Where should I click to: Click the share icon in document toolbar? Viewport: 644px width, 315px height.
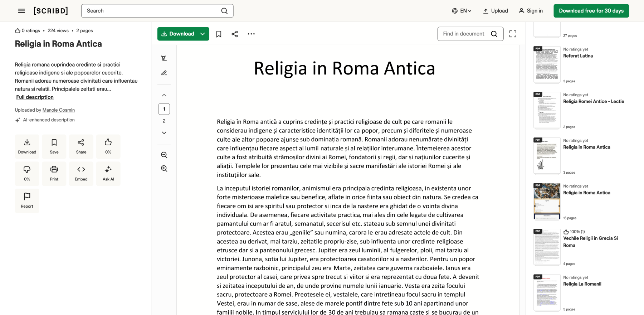(x=235, y=34)
